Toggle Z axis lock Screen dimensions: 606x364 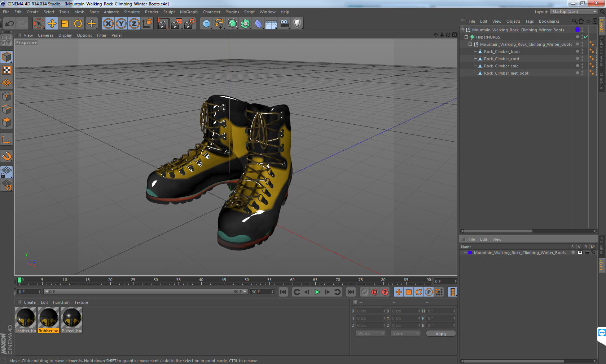point(134,24)
